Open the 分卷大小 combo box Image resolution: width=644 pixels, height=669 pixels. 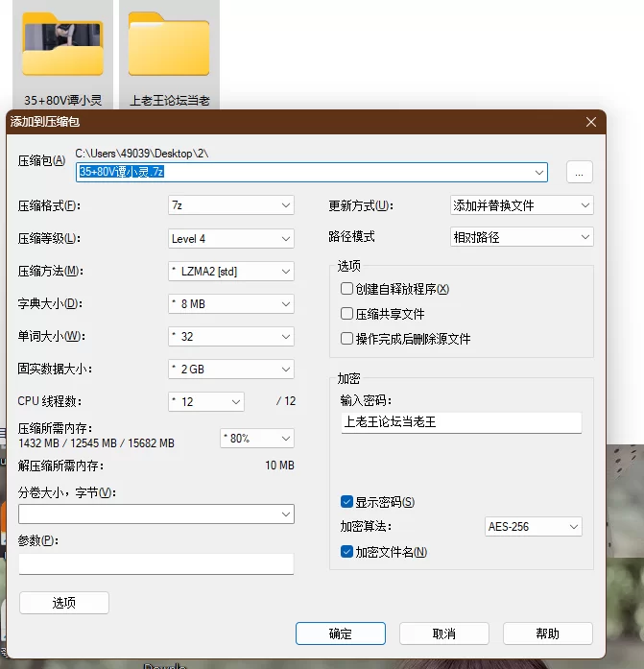[x=156, y=514]
